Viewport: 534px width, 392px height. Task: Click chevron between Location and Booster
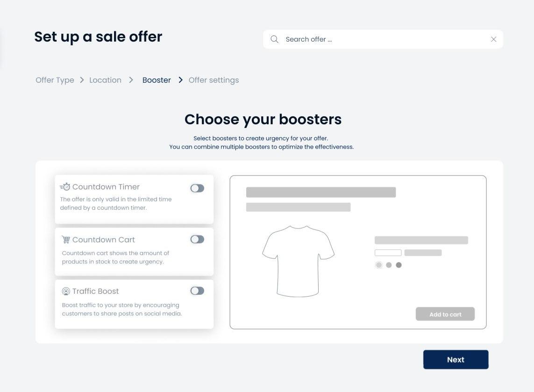[x=131, y=80]
